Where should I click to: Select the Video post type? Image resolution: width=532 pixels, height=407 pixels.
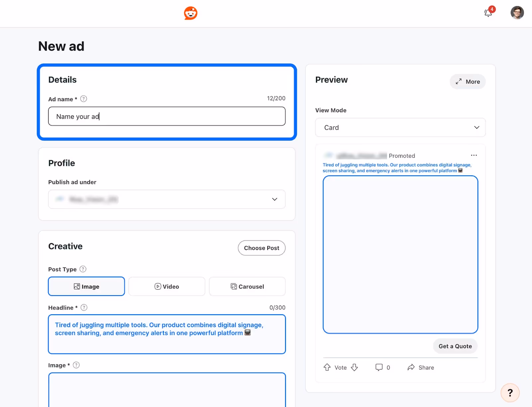coord(167,286)
